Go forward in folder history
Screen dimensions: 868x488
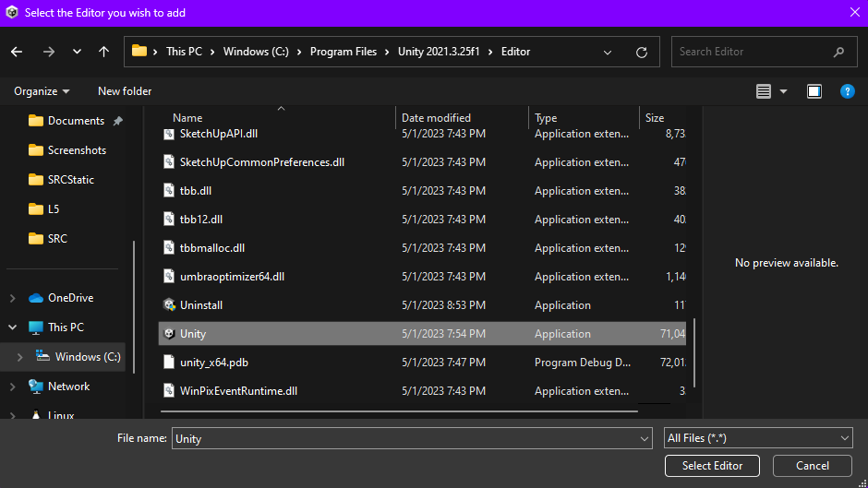point(49,52)
